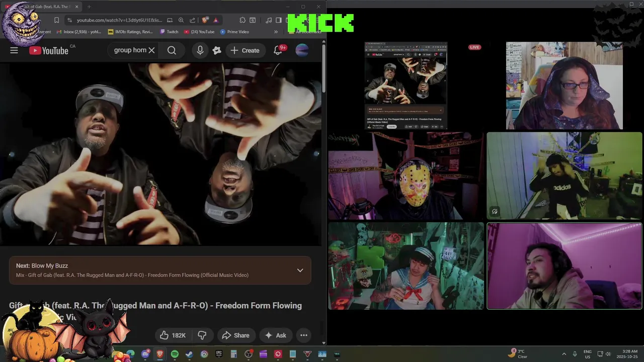Click the Share button under the video
This screenshot has height=362, width=644.
(x=235, y=335)
